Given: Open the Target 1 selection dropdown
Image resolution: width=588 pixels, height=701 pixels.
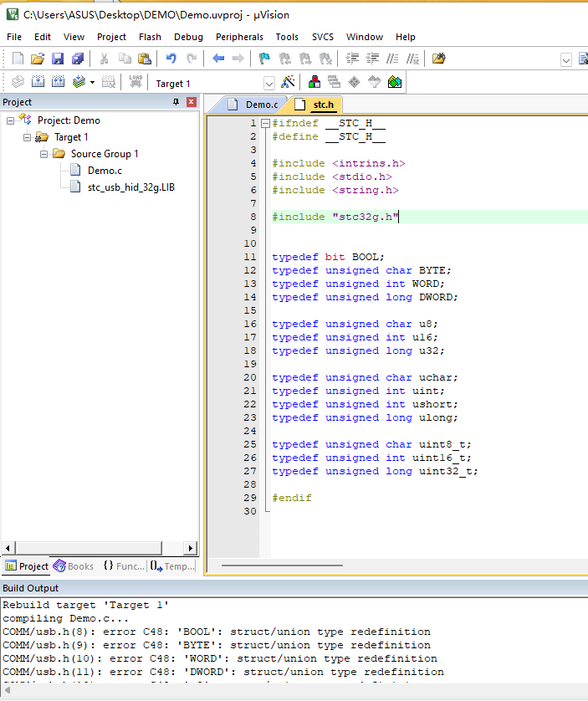Looking at the screenshot, I should [x=269, y=84].
